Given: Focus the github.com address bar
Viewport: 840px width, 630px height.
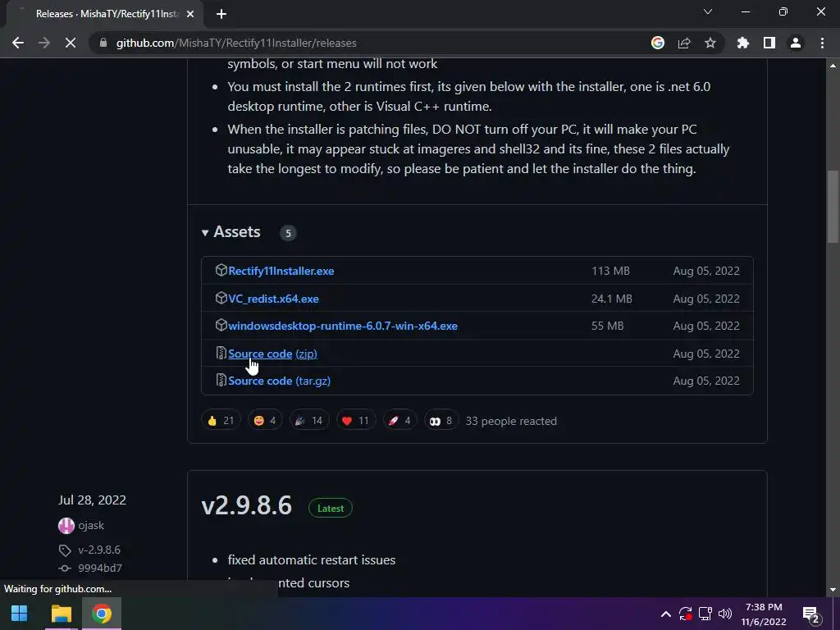Looking at the screenshot, I should 370,43.
